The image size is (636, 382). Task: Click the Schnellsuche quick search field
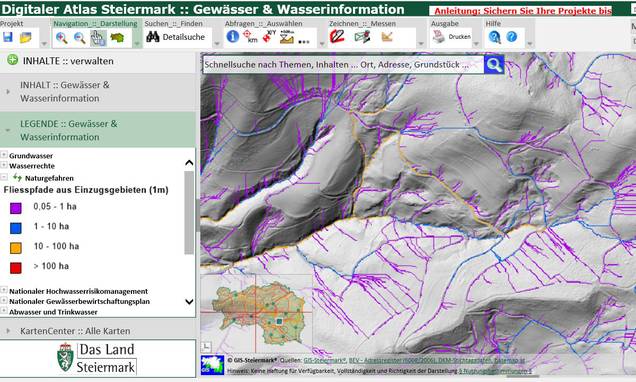343,64
